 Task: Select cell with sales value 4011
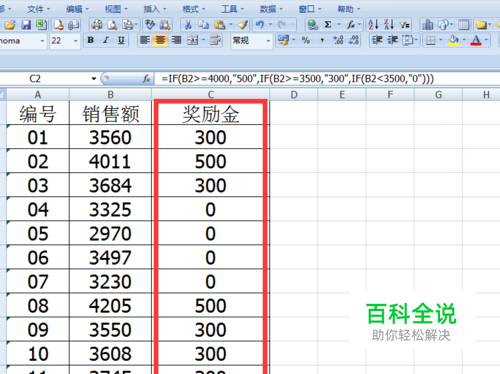[110, 161]
